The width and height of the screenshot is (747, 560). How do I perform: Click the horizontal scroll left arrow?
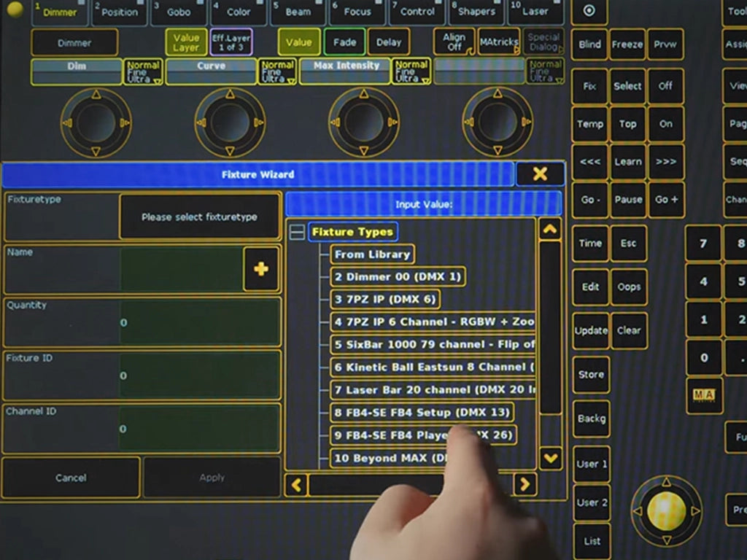click(296, 485)
